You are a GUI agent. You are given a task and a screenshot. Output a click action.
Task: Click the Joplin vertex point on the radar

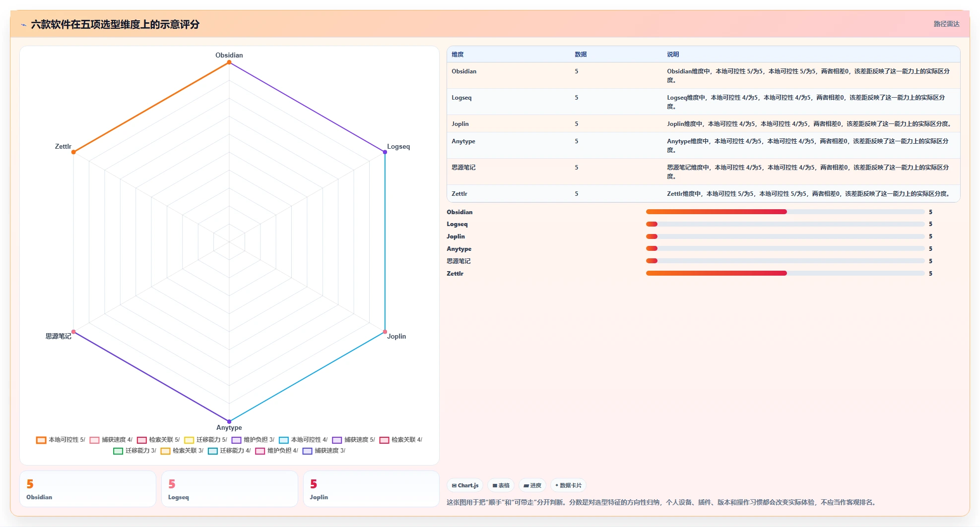coord(385,332)
